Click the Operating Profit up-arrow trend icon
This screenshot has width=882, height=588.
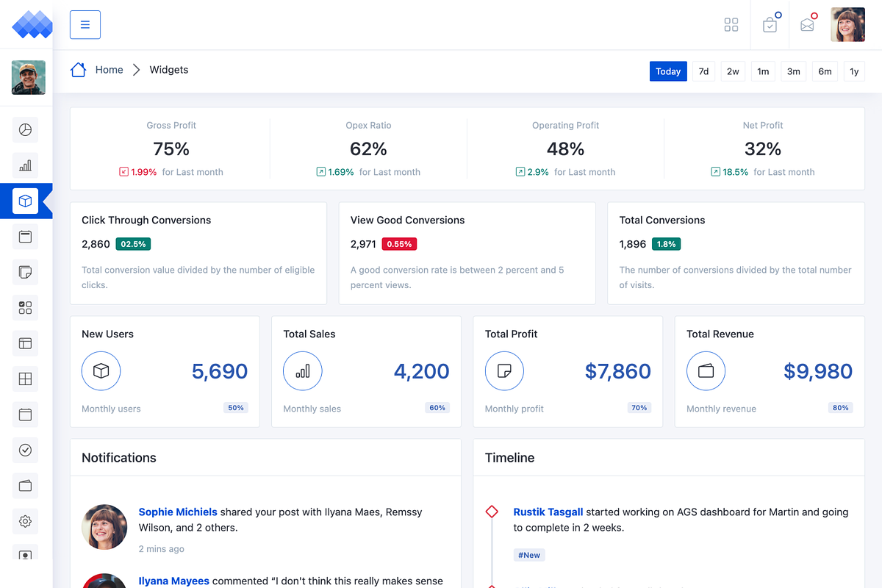[520, 172]
